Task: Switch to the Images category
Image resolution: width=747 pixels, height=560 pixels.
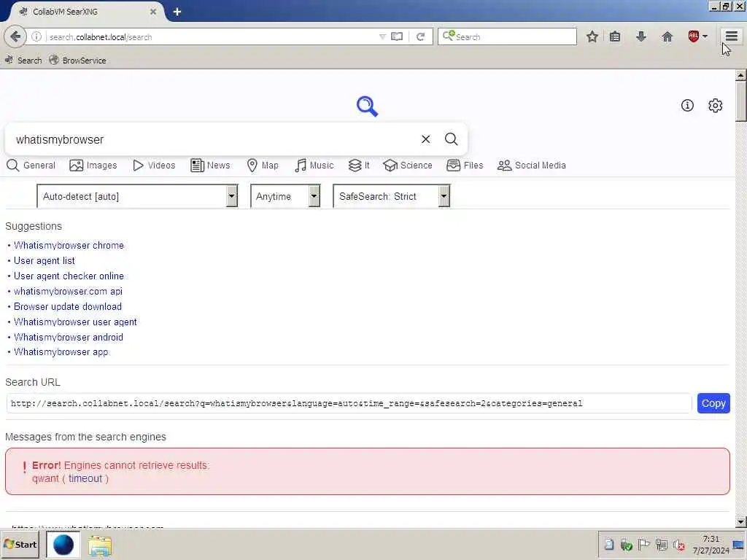Action: point(93,166)
